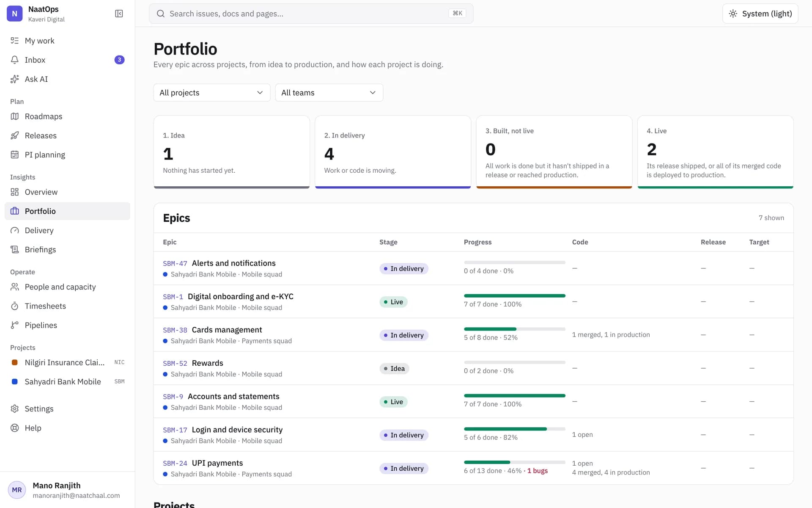Open the All teams dropdown
The width and height of the screenshot is (812, 508).
click(329, 93)
